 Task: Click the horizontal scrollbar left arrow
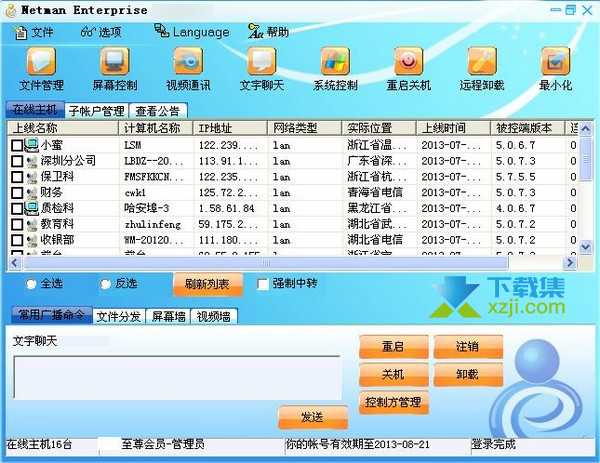tap(15, 262)
